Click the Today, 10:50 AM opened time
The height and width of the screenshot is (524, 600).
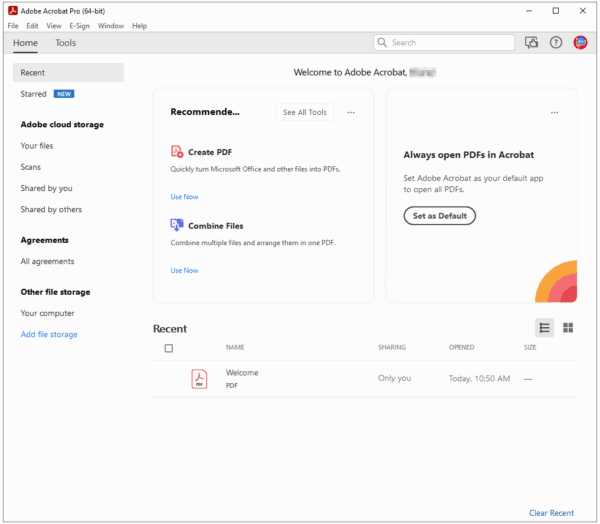[479, 379]
